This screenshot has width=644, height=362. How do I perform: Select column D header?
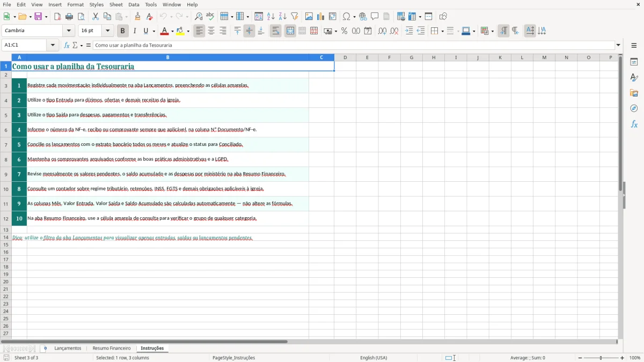(345, 57)
